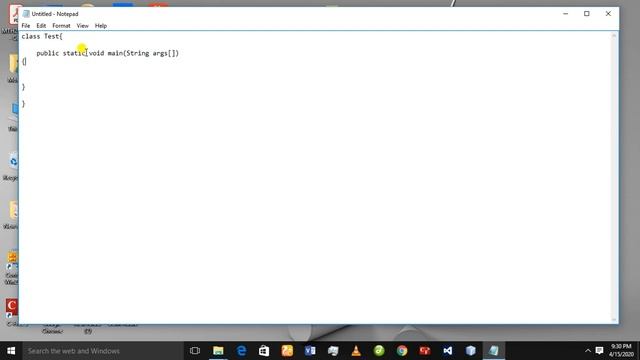Click the word "void" in the code
The image size is (640, 360).
97,53
